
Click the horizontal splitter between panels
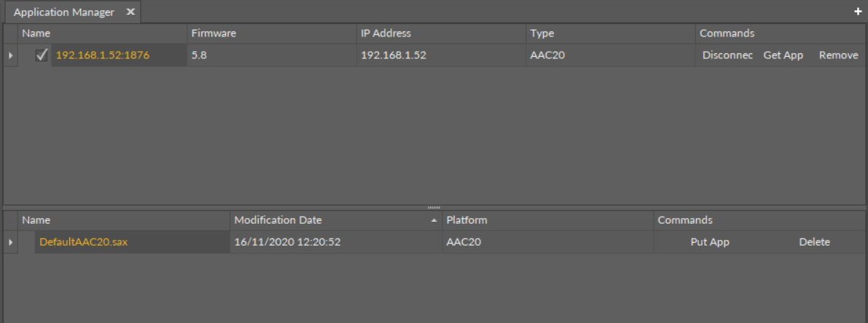(434, 208)
